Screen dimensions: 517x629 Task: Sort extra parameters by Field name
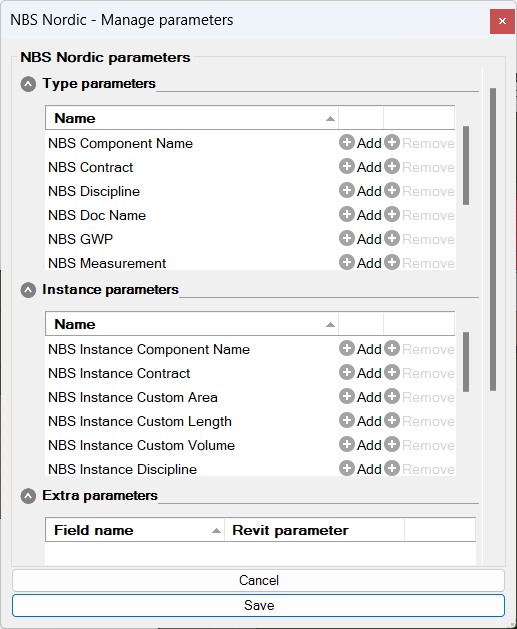135,530
